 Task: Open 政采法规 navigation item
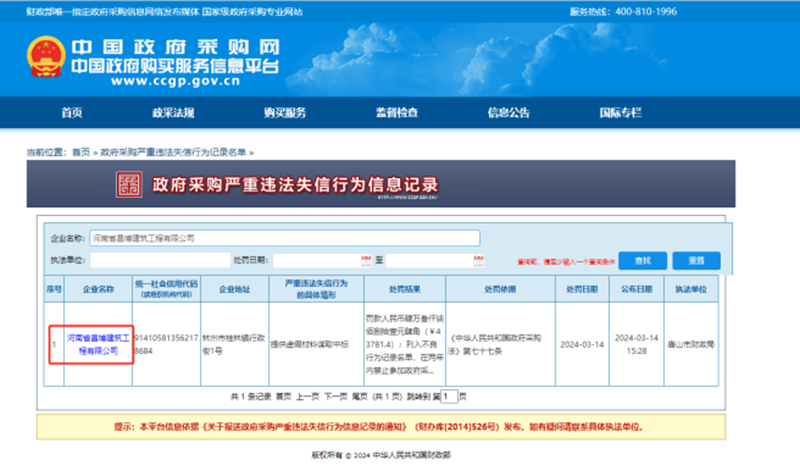coord(173,113)
